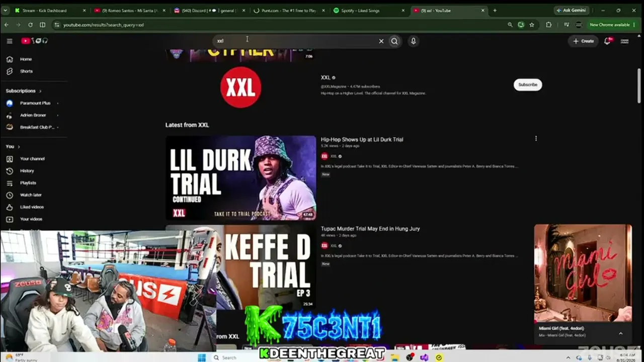The height and width of the screenshot is (362, 644).
Task: Expand the Subscriptions section
Action: click(x=24, y=91)
